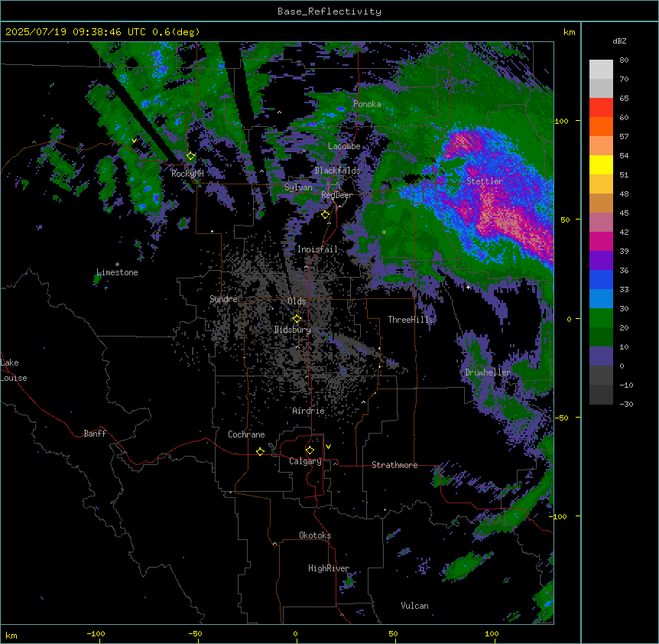The image size is (659, 644).
Task: Click the ThreeHills label
Action: (411, 320)
